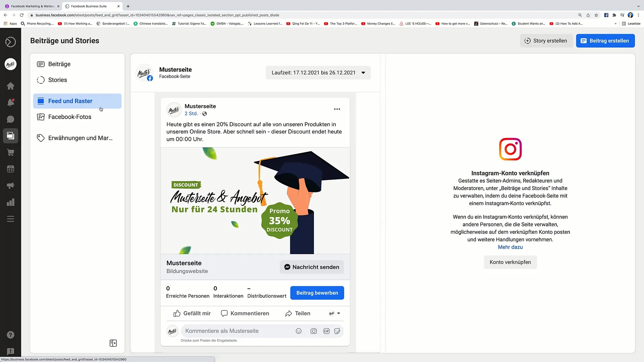This screenshot has height=362, width=644.
Task: Click Mehr dazu link for Instagram info
Action: [511, 247]
